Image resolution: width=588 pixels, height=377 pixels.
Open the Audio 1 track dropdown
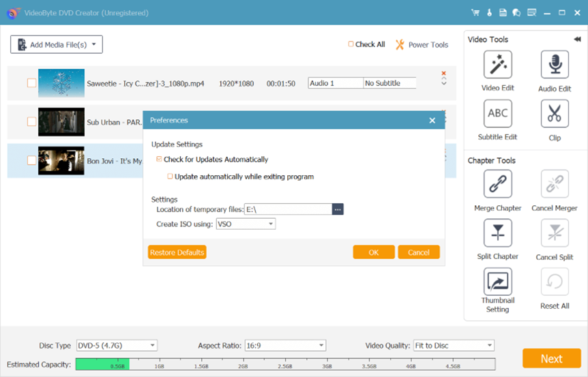pyautogui.click(x=335, y=82)
